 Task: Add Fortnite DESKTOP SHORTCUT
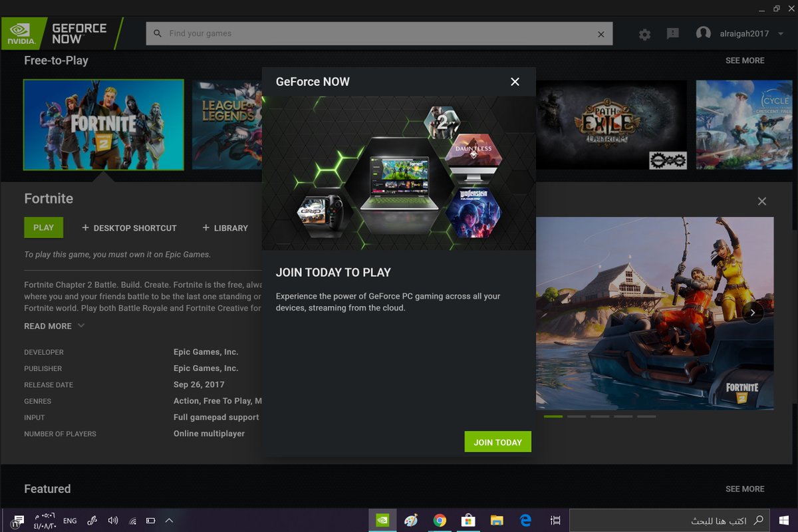tap(129, 228)
